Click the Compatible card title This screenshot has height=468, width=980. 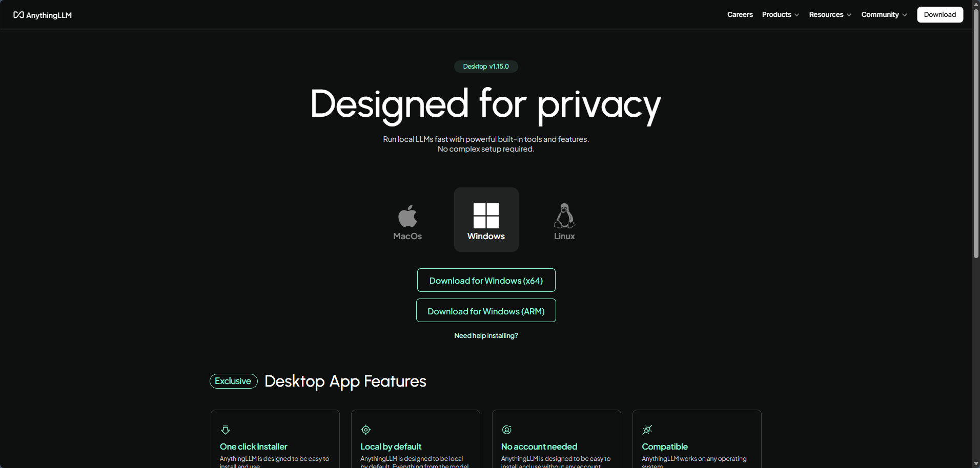coord(665,446)
